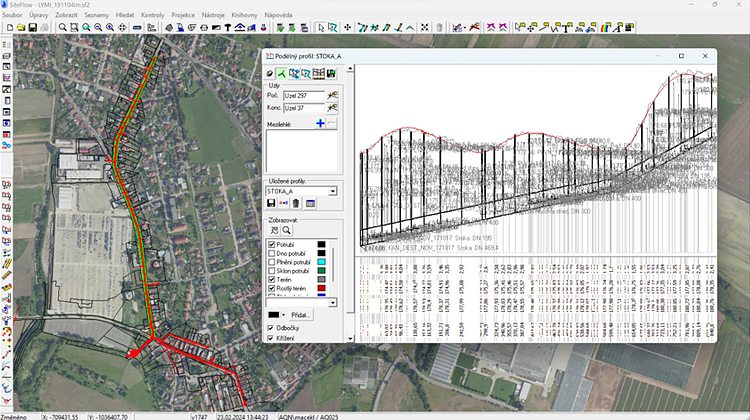Open the Nápověda menu
The height and width of the screenshot is (420, 750).
pos(278,15)
